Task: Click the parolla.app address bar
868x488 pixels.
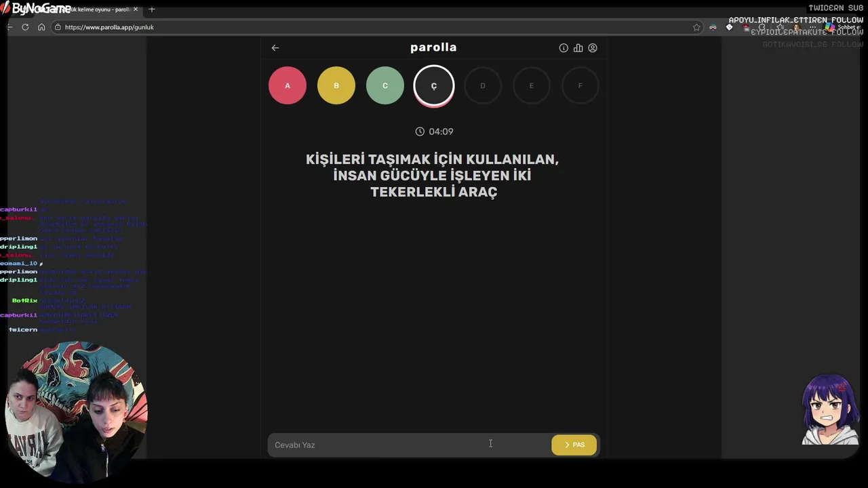Action: pos(376,27)
